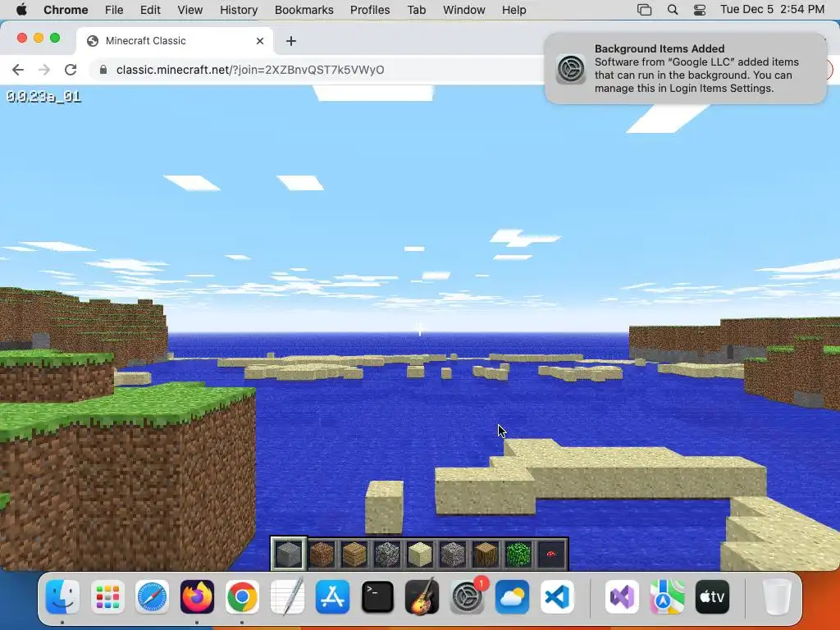840x630 pixels.
Task: Launch Safari from the Dock
Action: [152, 596]
